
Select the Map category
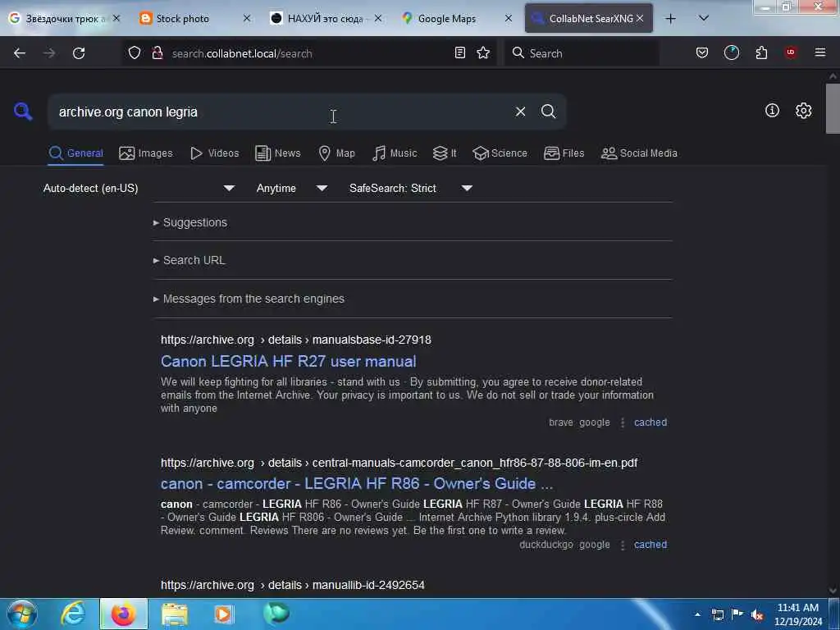click(x=336, y=153)
